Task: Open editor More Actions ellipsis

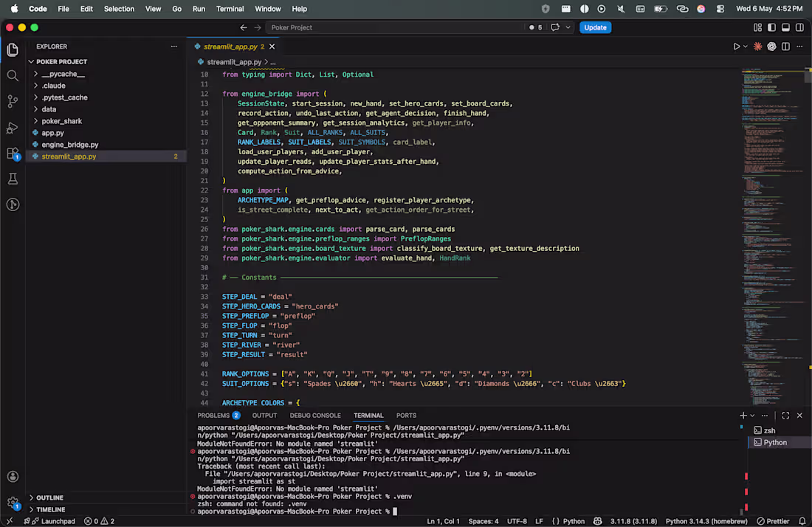Action: tap(799, 46)
